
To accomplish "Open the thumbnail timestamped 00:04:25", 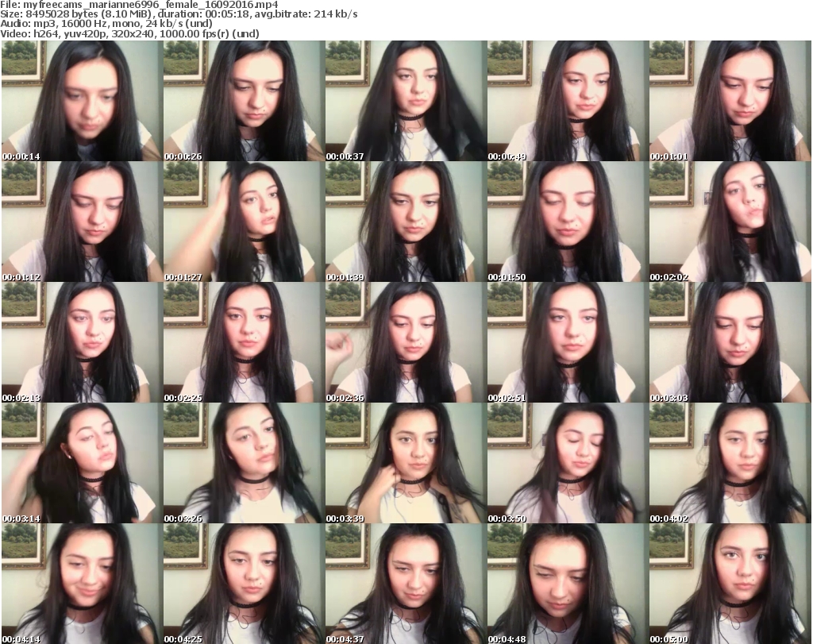I will [244, 584].
